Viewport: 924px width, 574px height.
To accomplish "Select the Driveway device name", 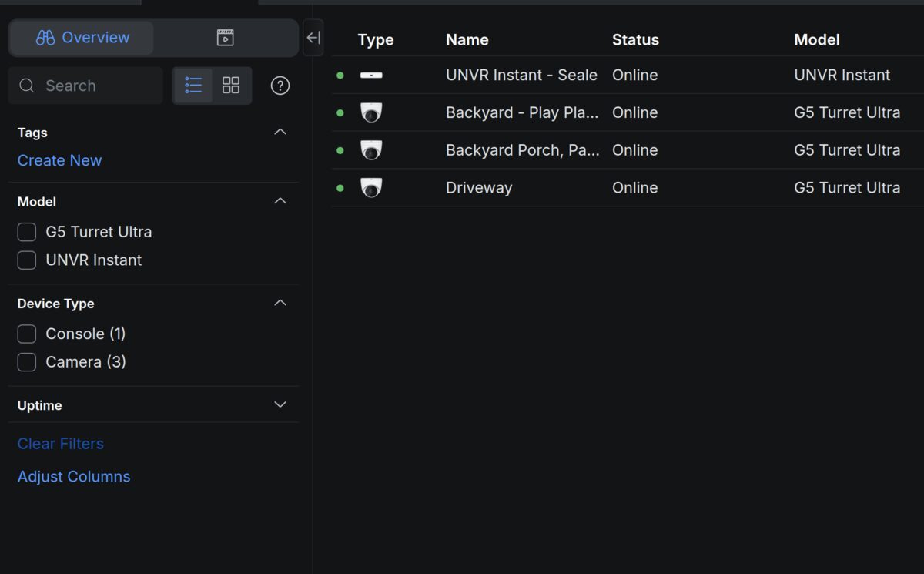I will point(479,188).
